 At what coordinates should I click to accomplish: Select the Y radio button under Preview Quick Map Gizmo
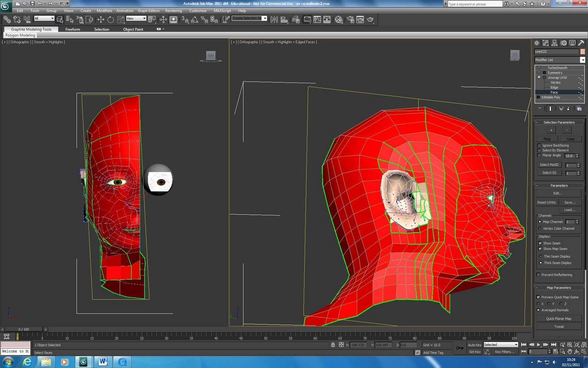tap(549, 304)
